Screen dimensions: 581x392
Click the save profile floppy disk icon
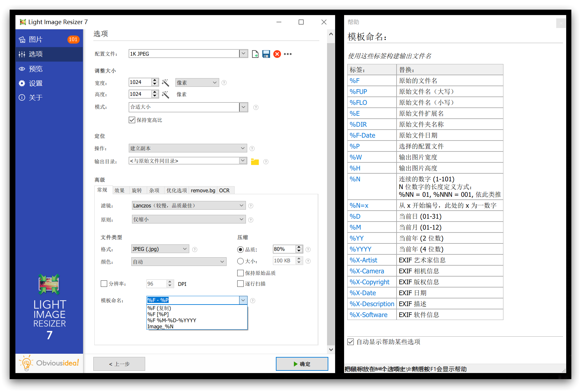click(x=266, y=54)
